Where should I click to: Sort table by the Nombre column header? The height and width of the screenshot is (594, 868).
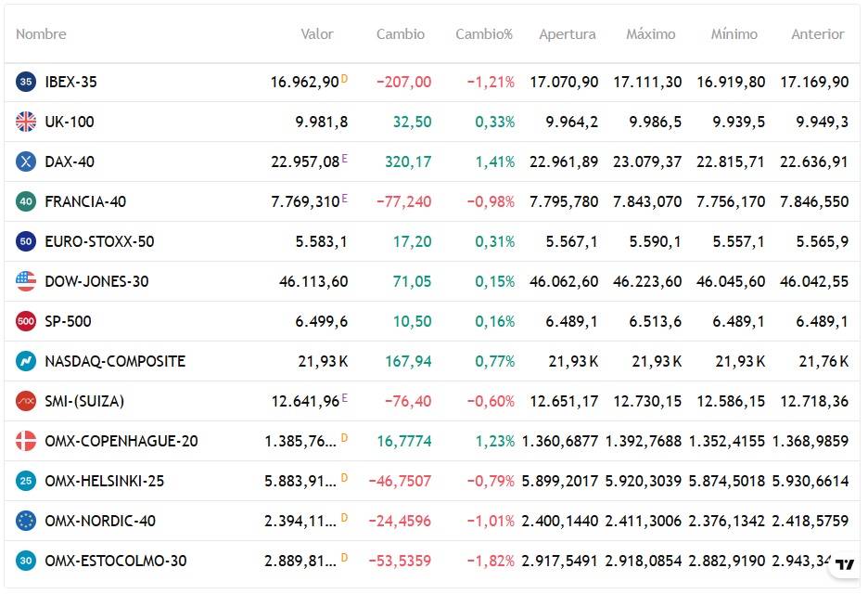coord(41,34)
